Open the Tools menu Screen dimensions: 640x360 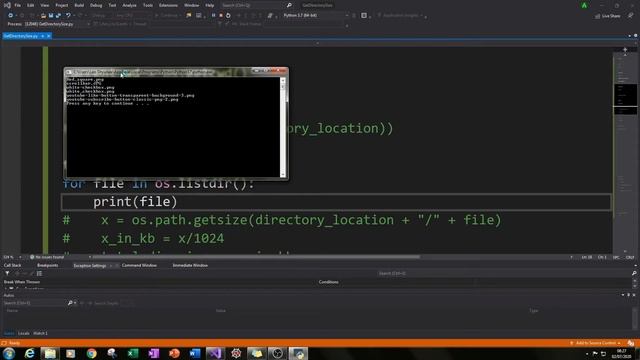point(148,5)
